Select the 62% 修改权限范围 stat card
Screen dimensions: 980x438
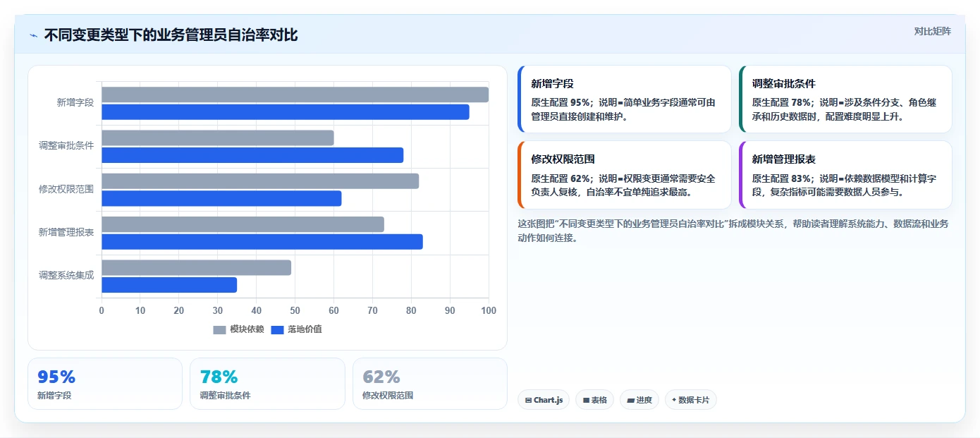coord(430,384)
